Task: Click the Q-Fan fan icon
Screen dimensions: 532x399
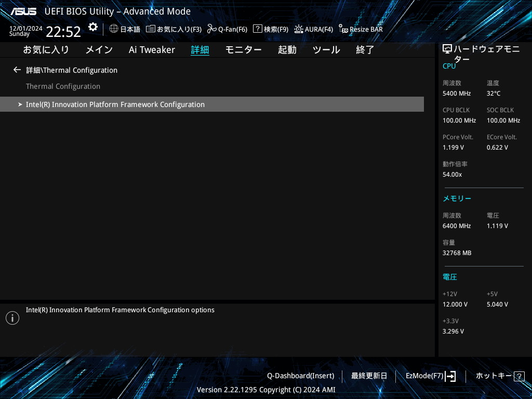Action: pyautogui.click(x=212, y=29)
